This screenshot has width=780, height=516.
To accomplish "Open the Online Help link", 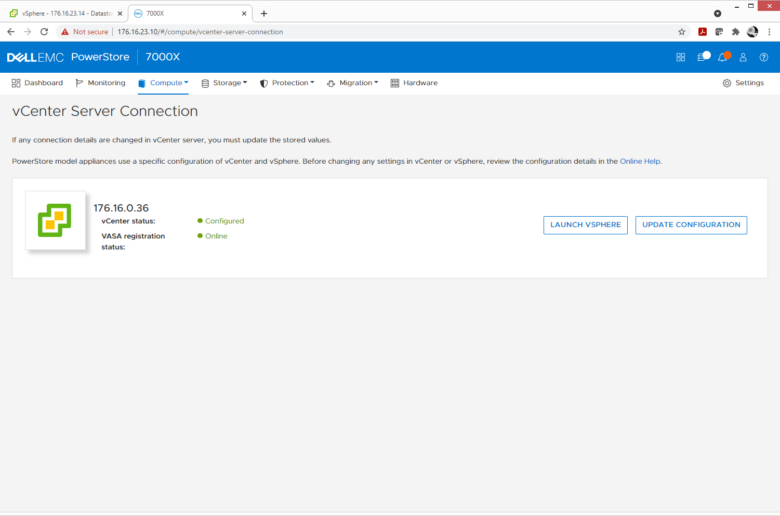I will pyautogui.click(x=640, y=161).
